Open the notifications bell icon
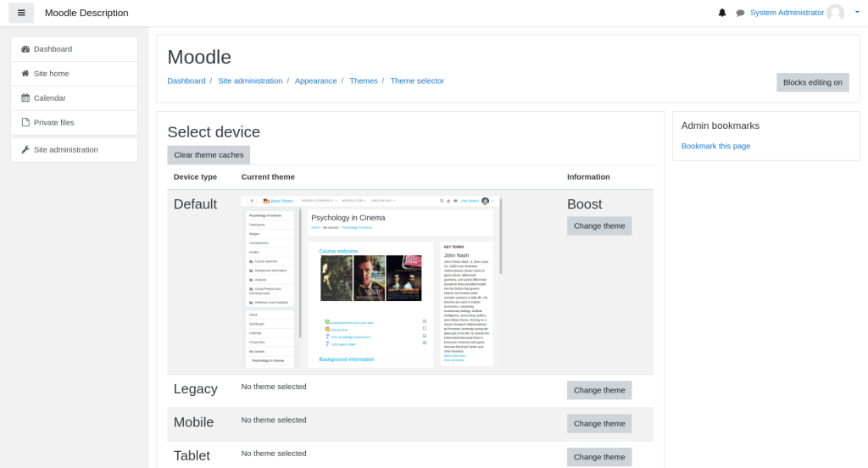This screenshot has width=868, height=468. 722,13
